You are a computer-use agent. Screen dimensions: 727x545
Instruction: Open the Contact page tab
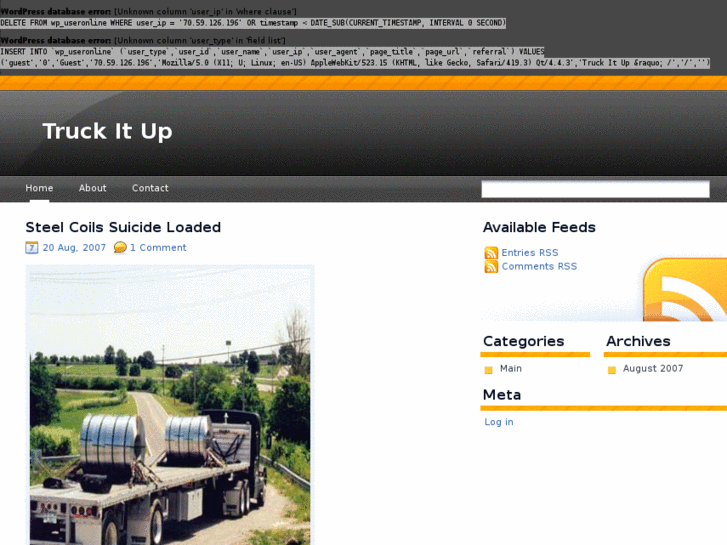tap(150, 188)
